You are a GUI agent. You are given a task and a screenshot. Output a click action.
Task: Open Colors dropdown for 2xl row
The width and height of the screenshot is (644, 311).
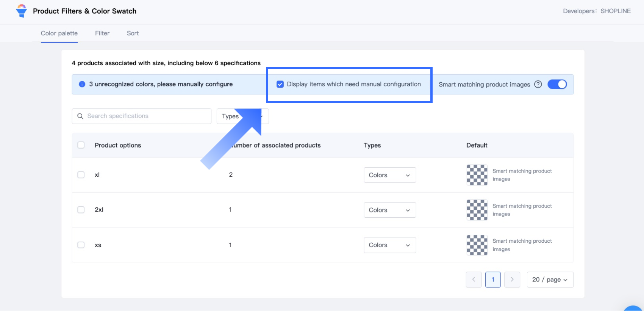pos(389,210)
